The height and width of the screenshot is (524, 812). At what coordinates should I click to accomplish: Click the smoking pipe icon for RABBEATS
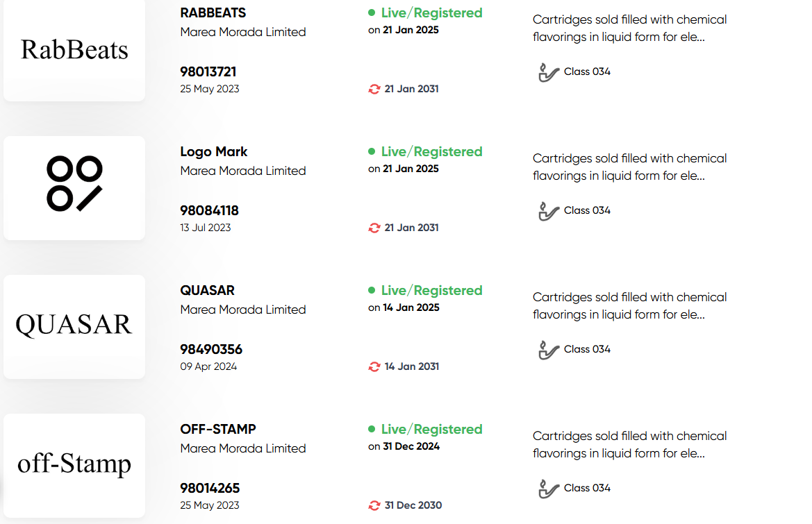(x=549, y=72)
